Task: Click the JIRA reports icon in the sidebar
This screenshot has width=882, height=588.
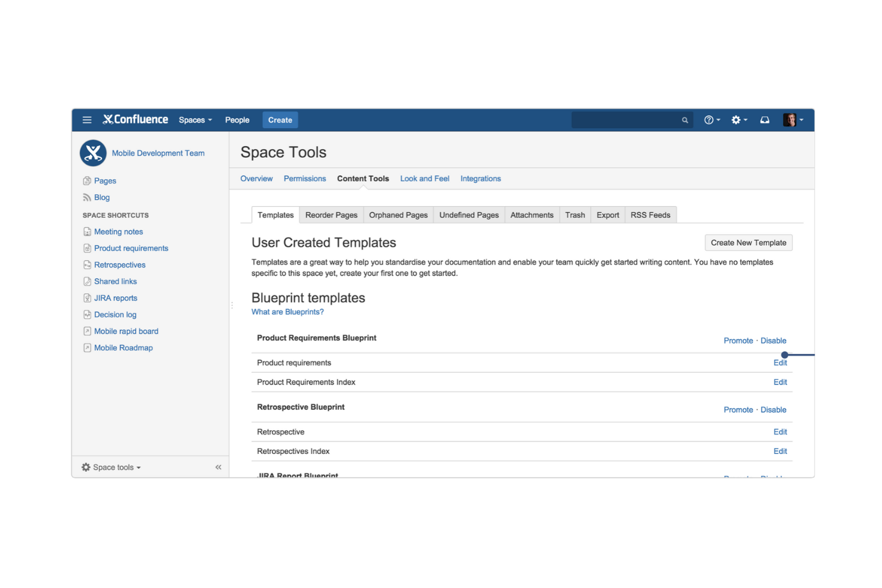Action: pos(87,298)
